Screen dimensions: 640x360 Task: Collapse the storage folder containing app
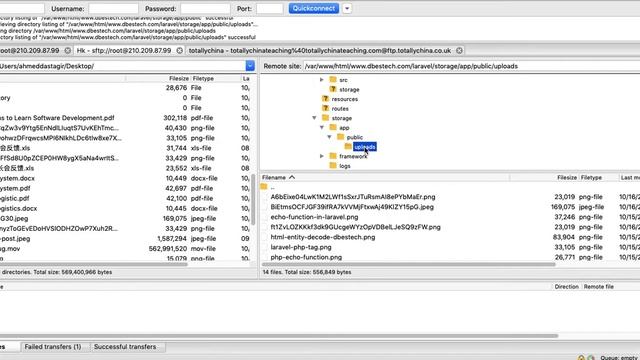coord(314,118)
